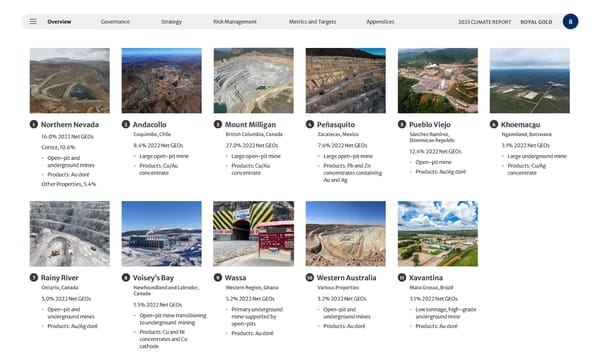Open the Strategy tab
The height and width of the screenshot is (364, 600).
[x=171, y=22]
